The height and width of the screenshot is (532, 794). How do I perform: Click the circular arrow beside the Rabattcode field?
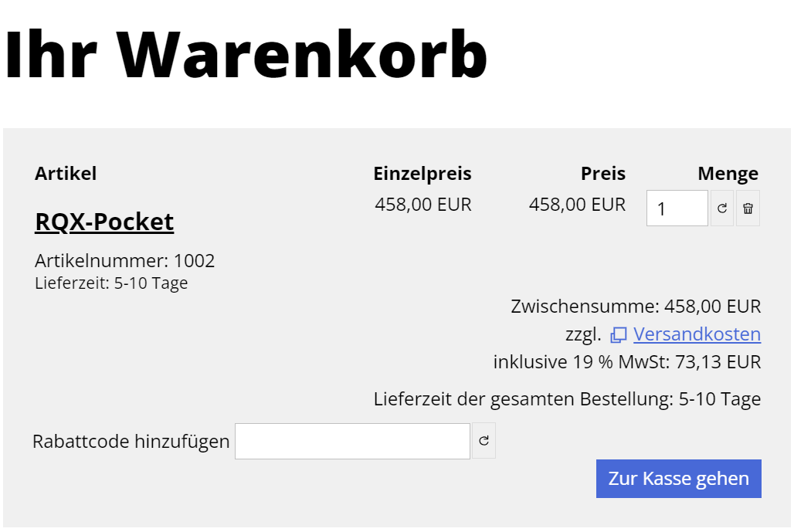pos(484,440)
